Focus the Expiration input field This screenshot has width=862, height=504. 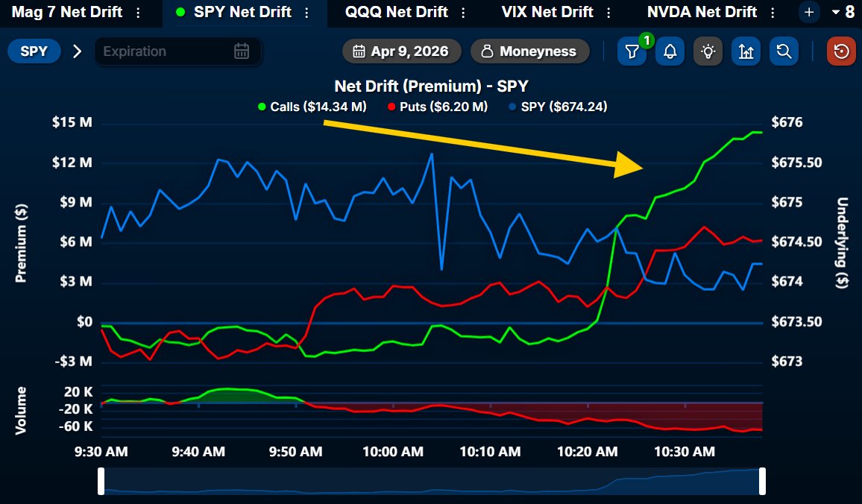(177, 51)
